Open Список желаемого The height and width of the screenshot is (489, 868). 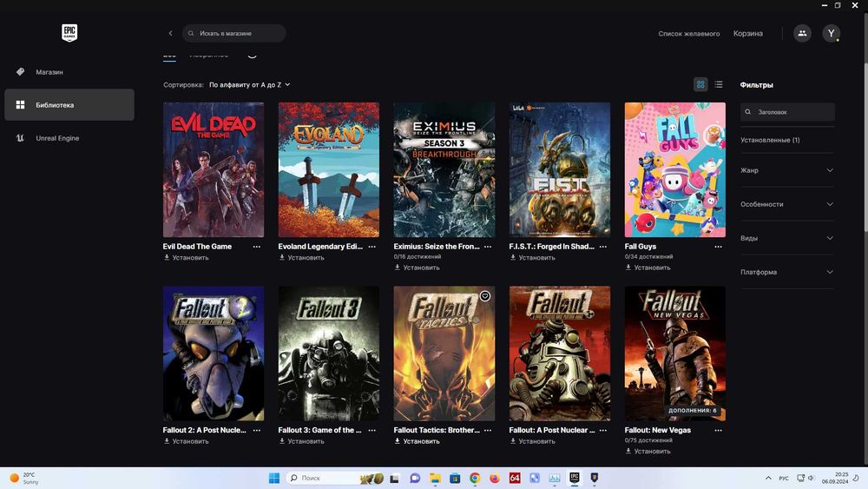pyautogui.click(x=688, y=34)
